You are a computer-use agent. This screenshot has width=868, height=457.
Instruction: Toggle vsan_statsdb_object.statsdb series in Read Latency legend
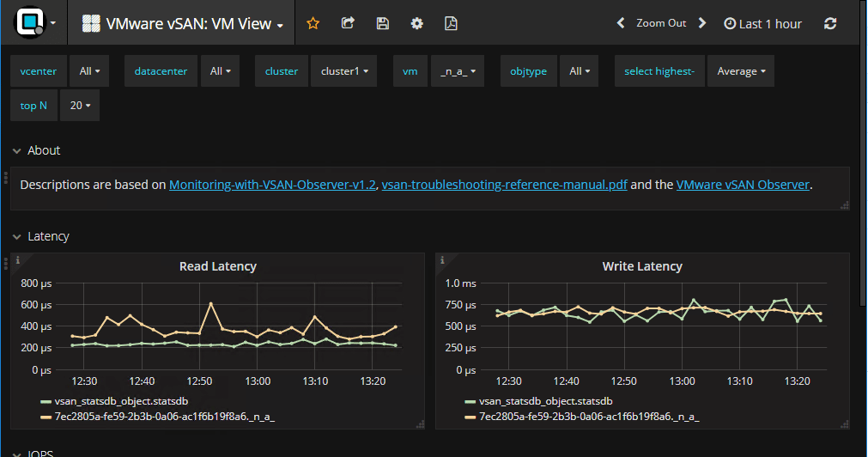click(121, 401)
